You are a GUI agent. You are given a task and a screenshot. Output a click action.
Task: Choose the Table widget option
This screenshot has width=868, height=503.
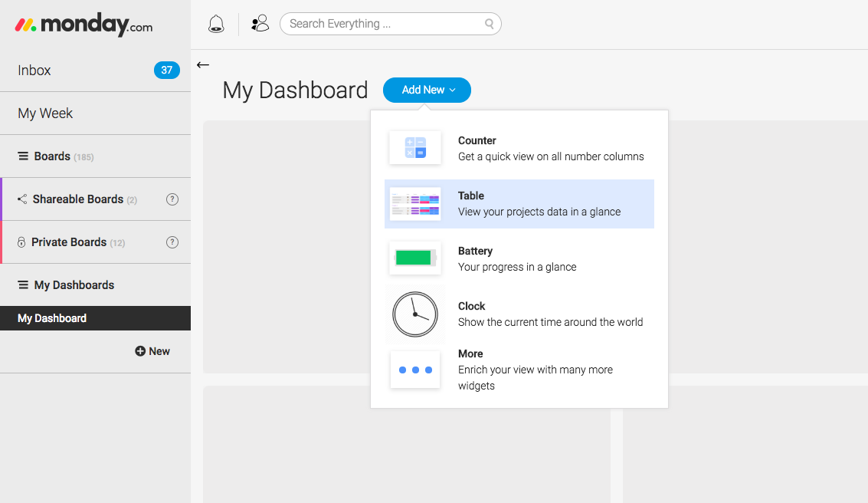pyautogui.click(x=519, y=204)
